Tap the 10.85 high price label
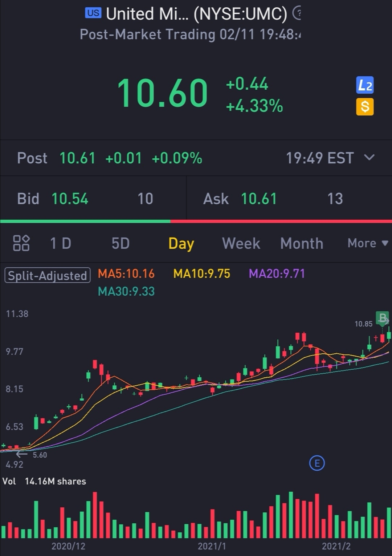The image size is (392, 556). [363, 324]
